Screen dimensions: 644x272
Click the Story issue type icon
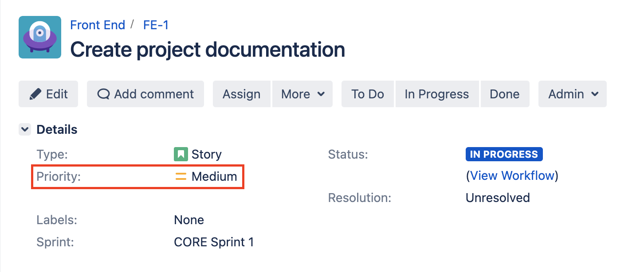[181, 154]
